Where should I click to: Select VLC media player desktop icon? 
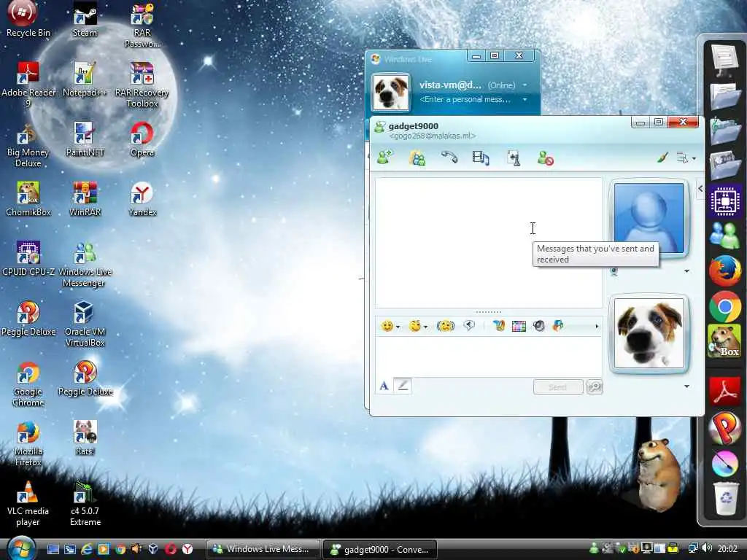[x=28, y=503]
